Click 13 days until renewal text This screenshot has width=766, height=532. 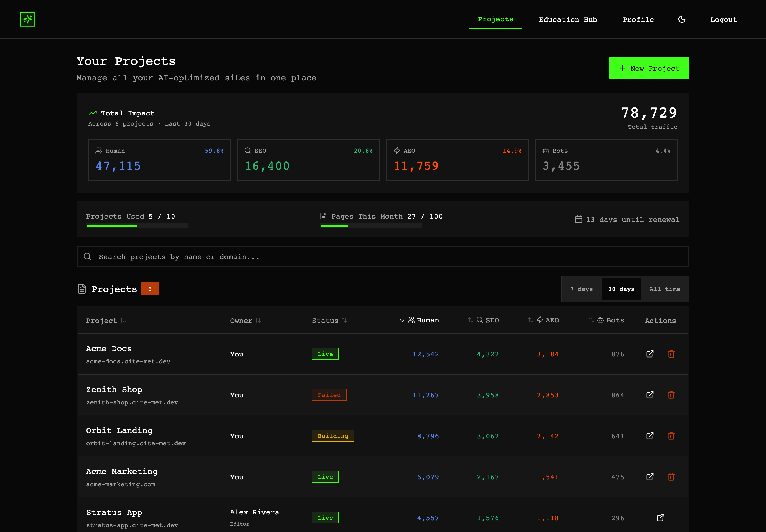pyautogui.click(x=632, y=220)
